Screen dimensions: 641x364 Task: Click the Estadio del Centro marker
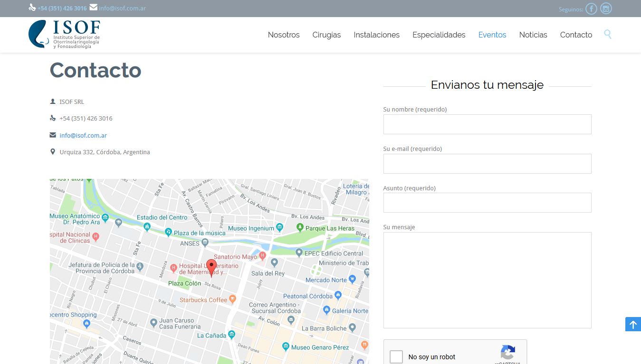(x=147, y=226)
